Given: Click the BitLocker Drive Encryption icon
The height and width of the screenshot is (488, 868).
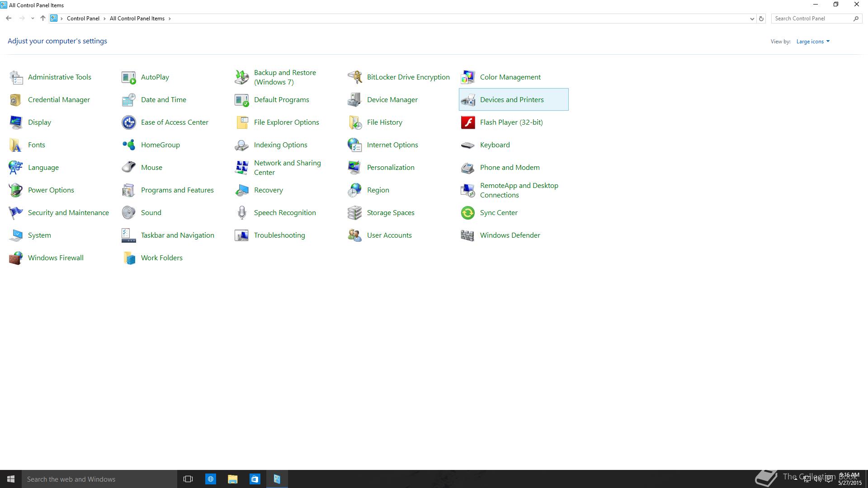Looking at the screenshot, I should (x=355, y=77).
